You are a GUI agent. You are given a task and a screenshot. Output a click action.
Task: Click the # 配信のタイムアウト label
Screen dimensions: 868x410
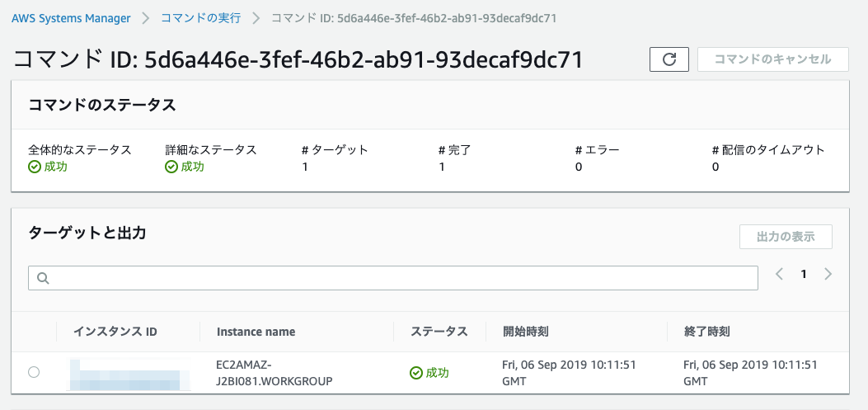(768, 149)
